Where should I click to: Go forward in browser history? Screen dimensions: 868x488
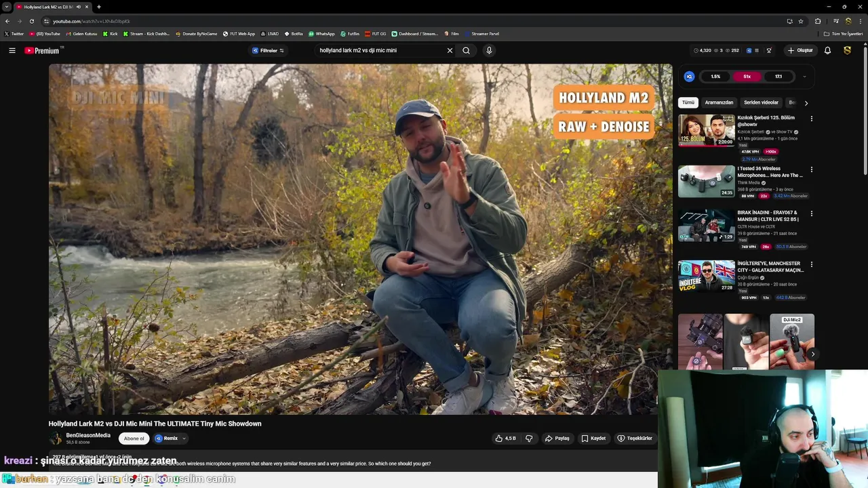19,21
